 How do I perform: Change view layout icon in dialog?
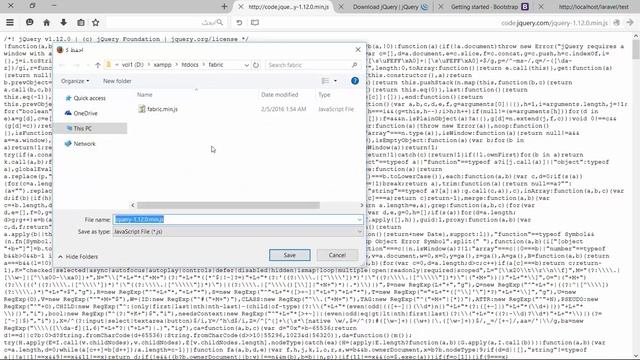tap(325, 81)
